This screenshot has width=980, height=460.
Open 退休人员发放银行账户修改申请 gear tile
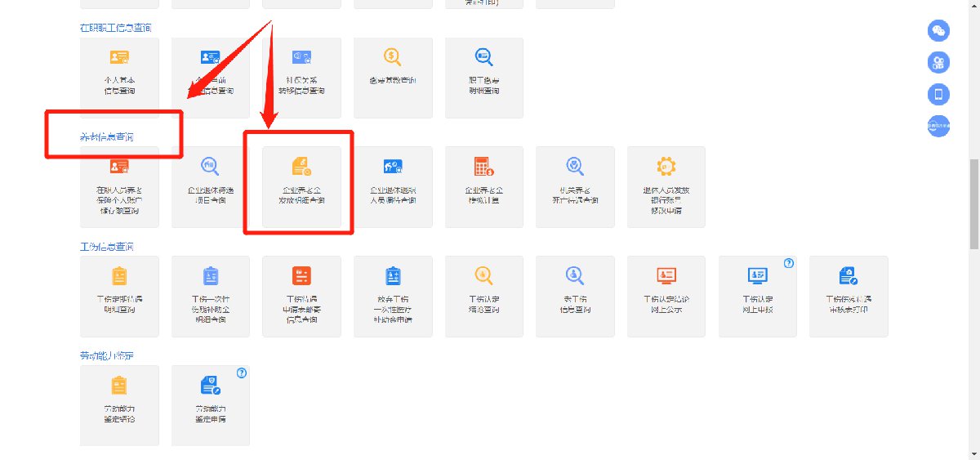point(666,185)
